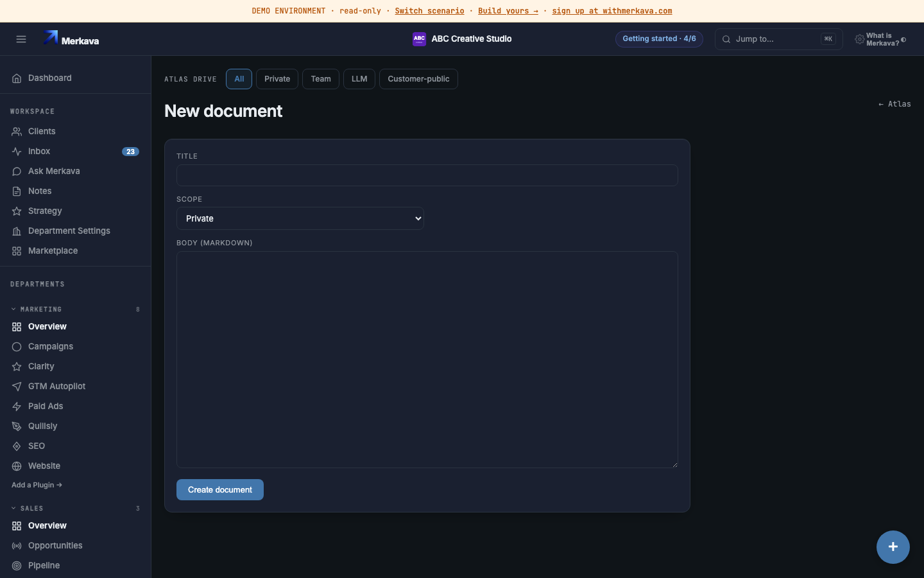Click the Marketing Overview grid icon
The image size is (924, 578).
(17, 327)
